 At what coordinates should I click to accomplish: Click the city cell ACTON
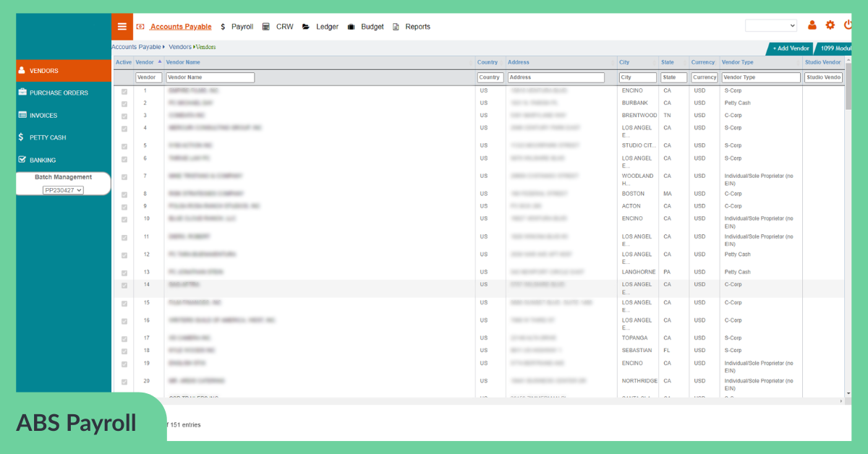pos(631,206)
